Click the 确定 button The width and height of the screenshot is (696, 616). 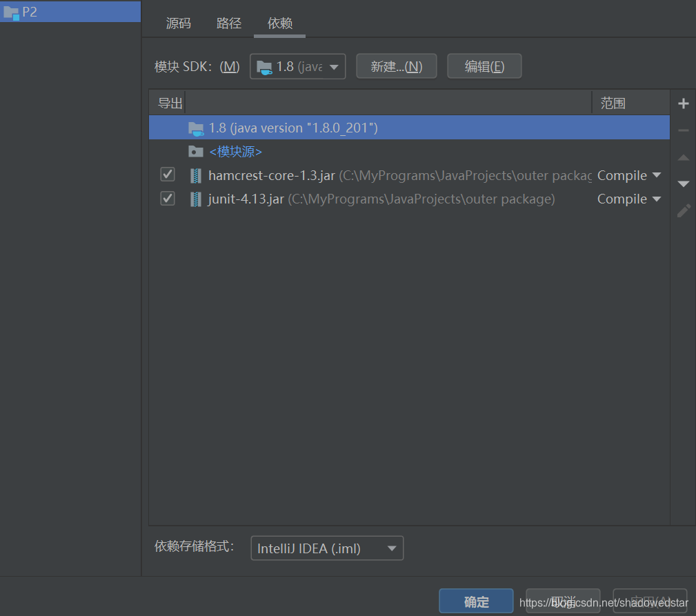point(476,602)
